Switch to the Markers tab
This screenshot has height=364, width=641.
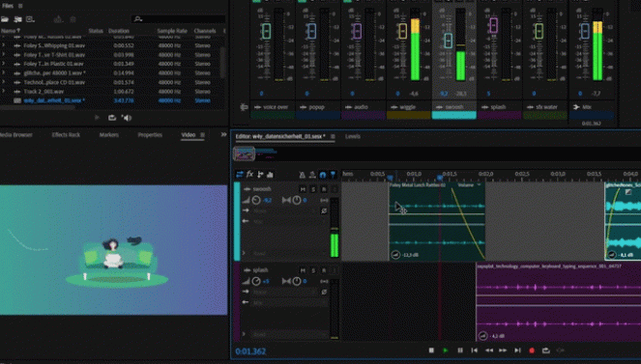[x=108, y=134]
